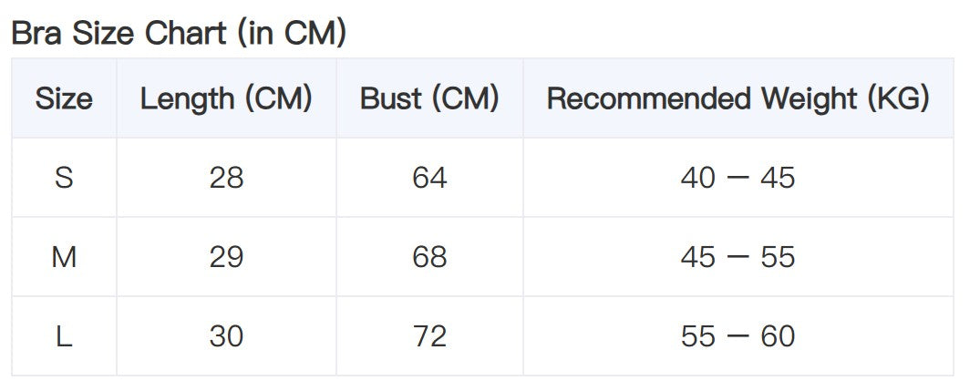Click the 'M' size cell

[x=64, y=257]
